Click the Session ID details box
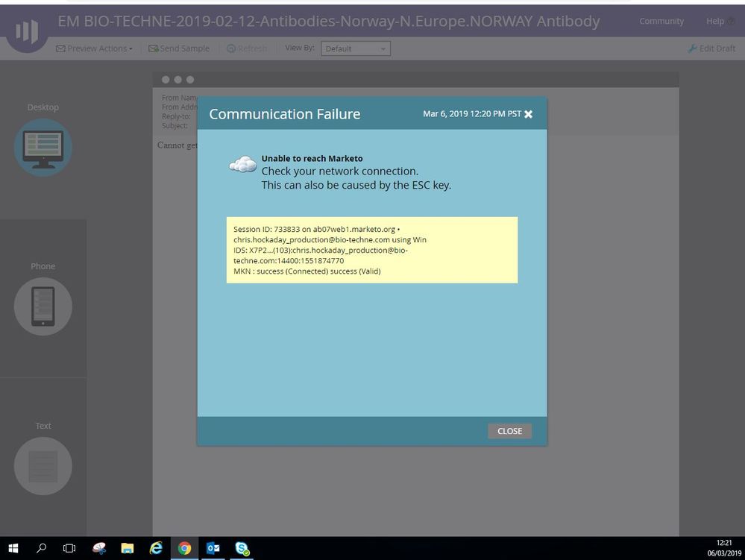This screenshot has height=560, width=745. (x=372, y=250)
